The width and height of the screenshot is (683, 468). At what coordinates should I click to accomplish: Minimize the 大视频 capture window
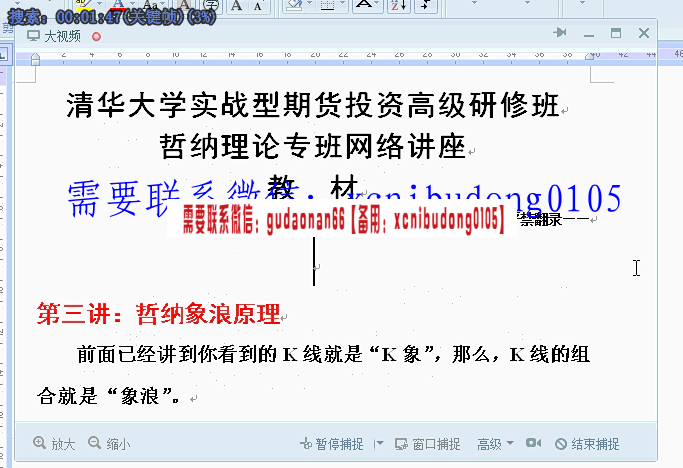coord(589,34)
